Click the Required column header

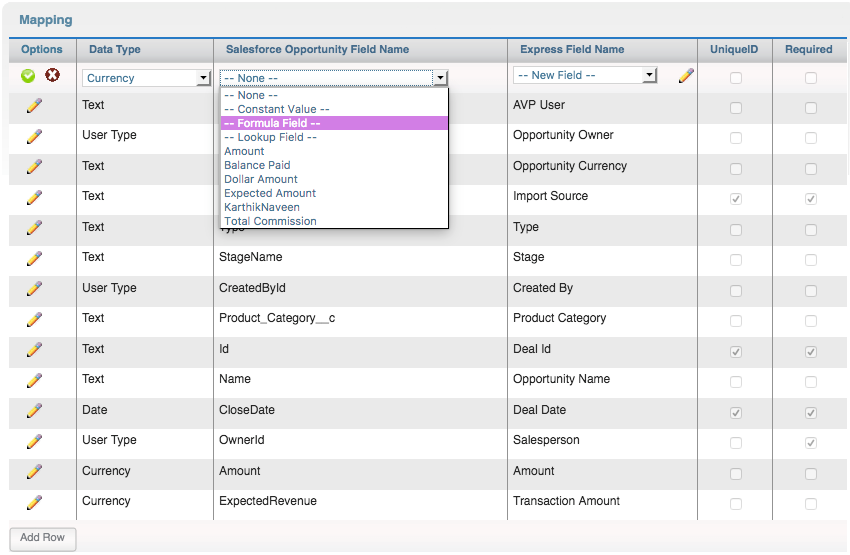coord(808,49)
